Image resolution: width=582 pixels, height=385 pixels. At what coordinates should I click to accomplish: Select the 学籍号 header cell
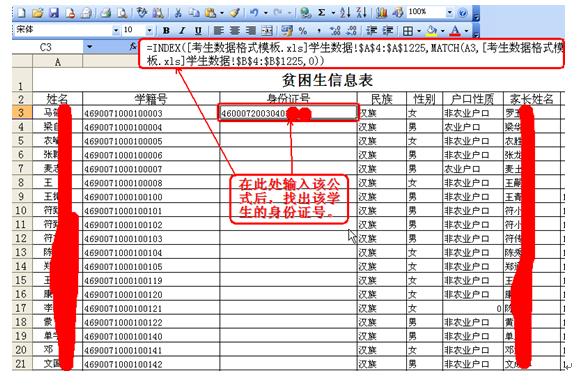(151, 99)
